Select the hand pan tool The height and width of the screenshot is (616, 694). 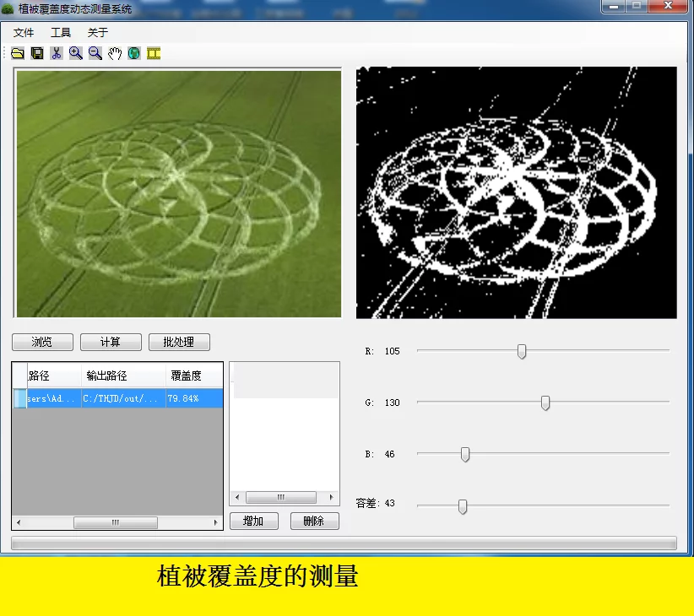tap(115, 53)
